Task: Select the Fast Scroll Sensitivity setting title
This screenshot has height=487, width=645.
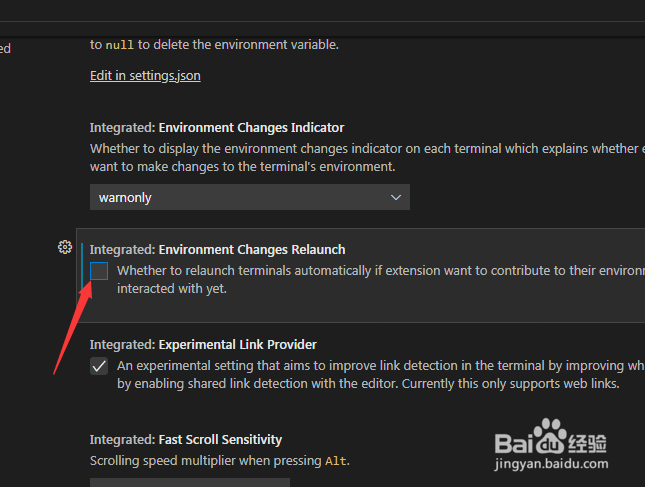Action: (186, 440)
